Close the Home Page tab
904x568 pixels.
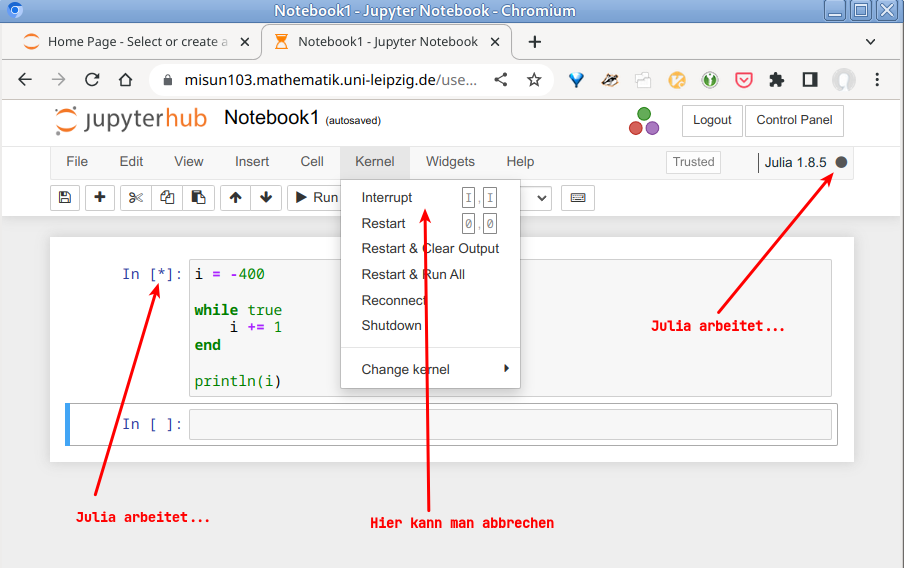coord(244,42)
